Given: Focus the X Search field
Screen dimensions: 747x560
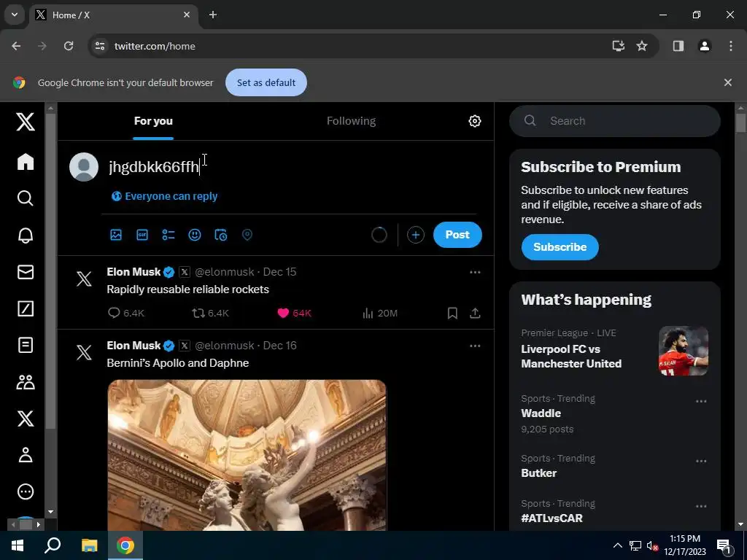Looking at the screenshot, I should [614, 121].
